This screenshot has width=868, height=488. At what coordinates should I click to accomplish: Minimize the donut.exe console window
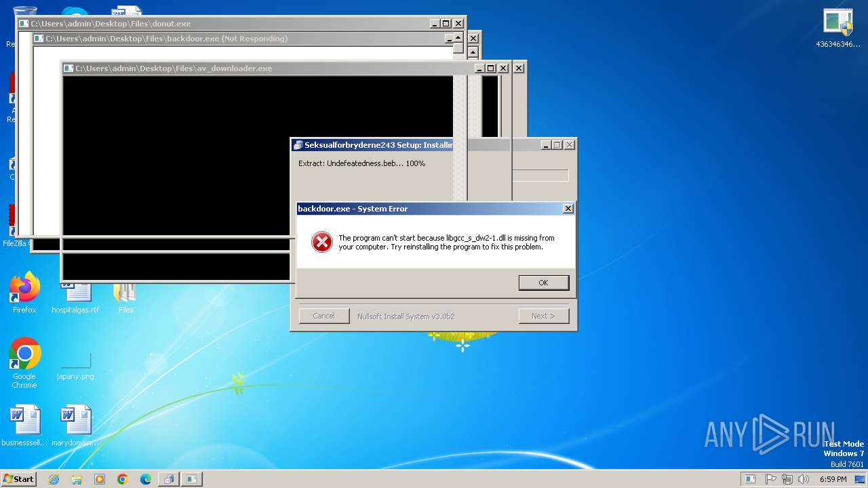tap(434, 24)
